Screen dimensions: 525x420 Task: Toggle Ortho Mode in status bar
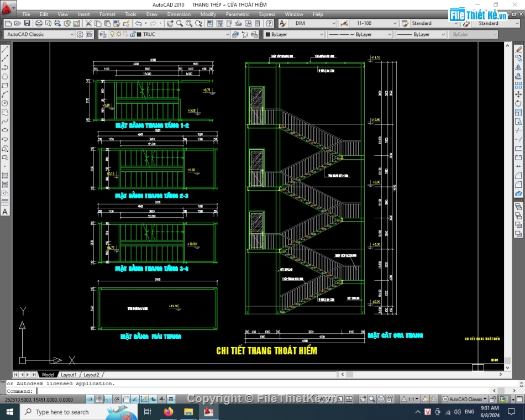pos(108,399)
